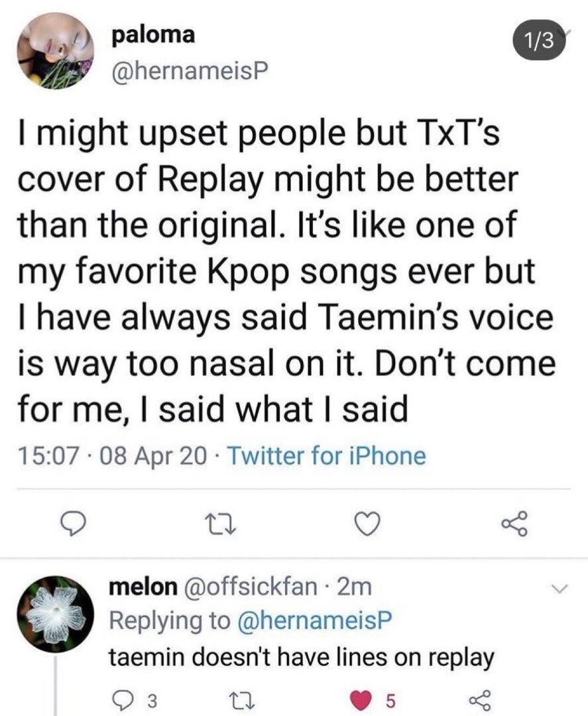Click @hernameisP mention in reply
This screenshot has height=716, width=588.
coord(315,620)
